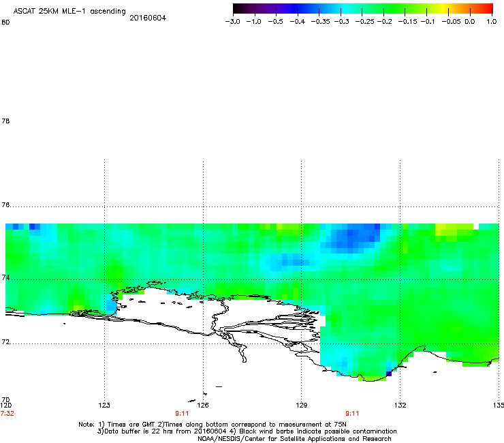Pick the yellow section of the color bar
Viewport: 504px width, 443px height.
click(445, 9)
